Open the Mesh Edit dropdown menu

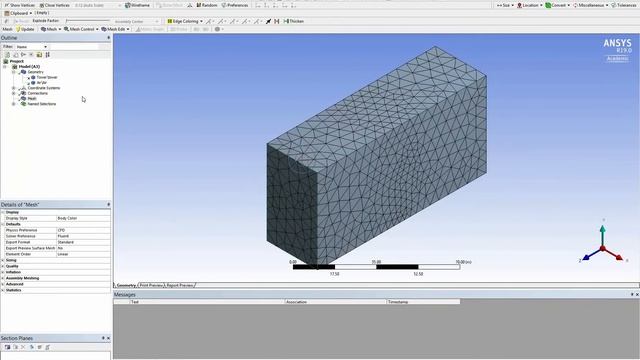click(x=115, y=29)
